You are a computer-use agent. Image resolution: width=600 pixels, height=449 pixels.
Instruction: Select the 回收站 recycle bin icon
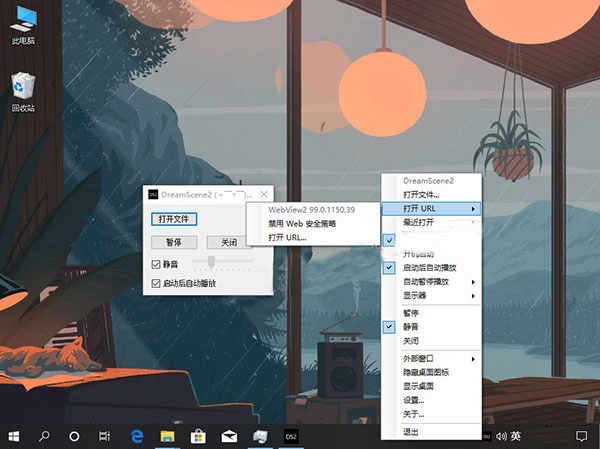click(23, 92)
